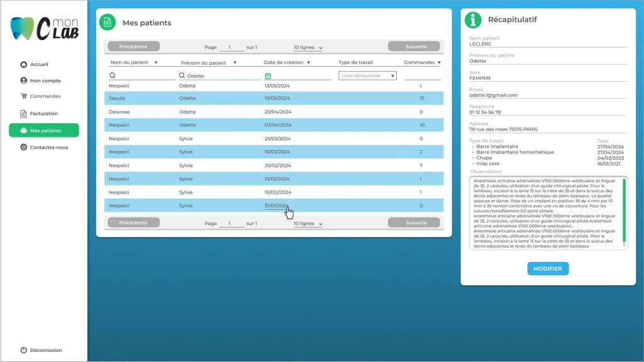Click the Type de travail column header
The image size is (644, 362).
[356, 62]
